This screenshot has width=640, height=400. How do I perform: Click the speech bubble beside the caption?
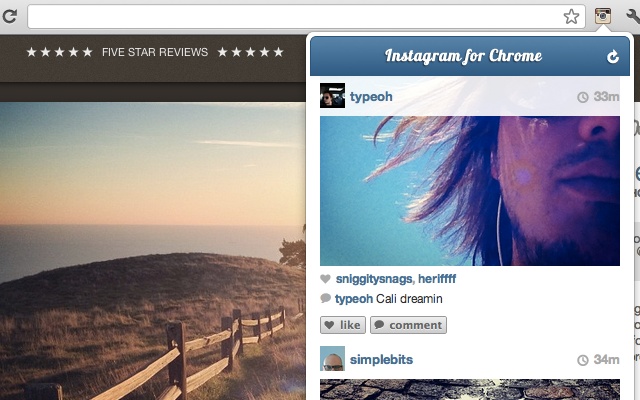pos(325,299)
